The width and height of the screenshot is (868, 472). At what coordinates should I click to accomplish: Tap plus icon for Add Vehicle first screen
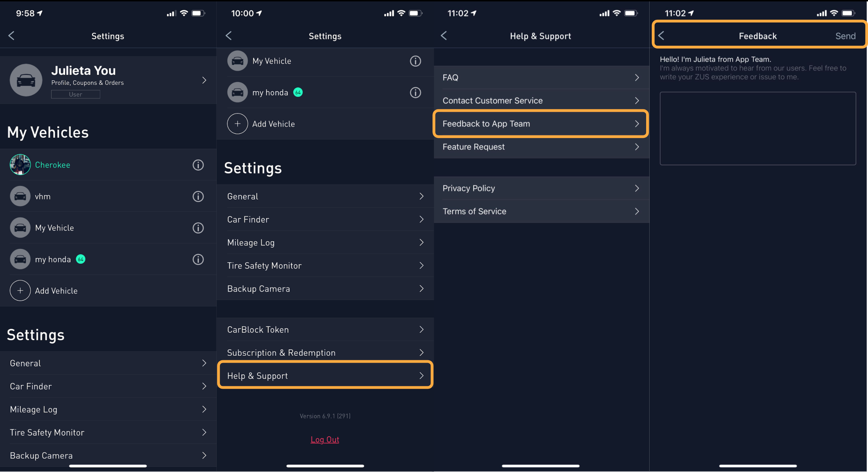coord(20,291)
